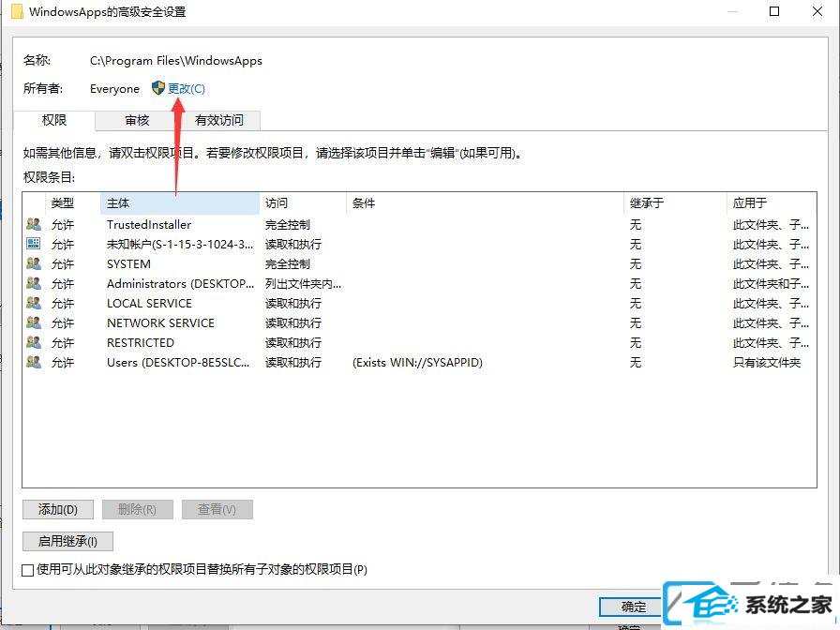Select the 未知帐户(S-1-15-3-1024-3... entry
This screenshot has height=630, width=840.
(419, 245)
